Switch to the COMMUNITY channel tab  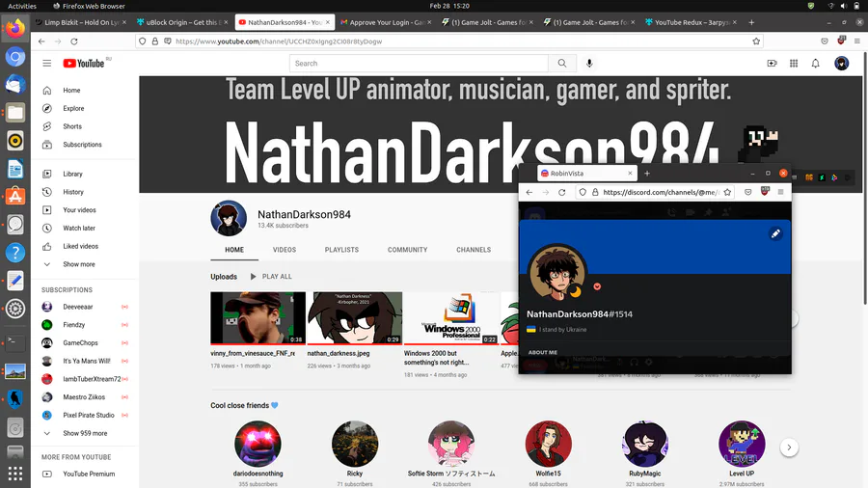pyautogui.click(x=407, y=250)
